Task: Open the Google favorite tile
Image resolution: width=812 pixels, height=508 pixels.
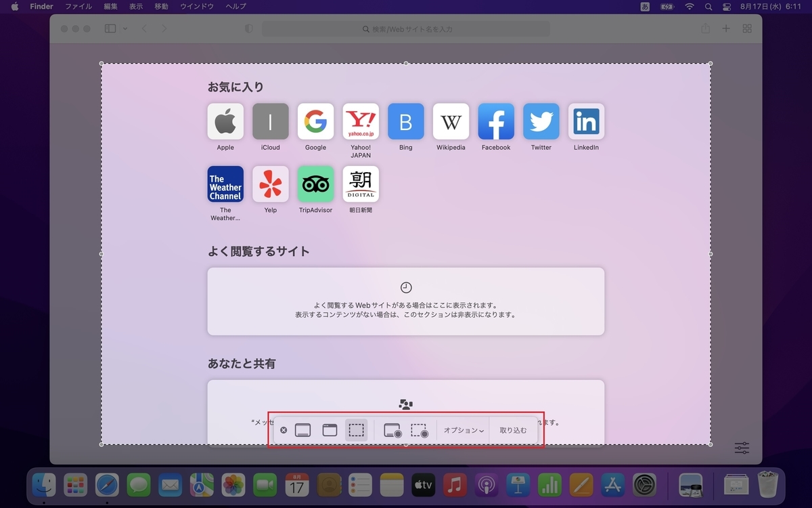Action: tap(315, 121)
